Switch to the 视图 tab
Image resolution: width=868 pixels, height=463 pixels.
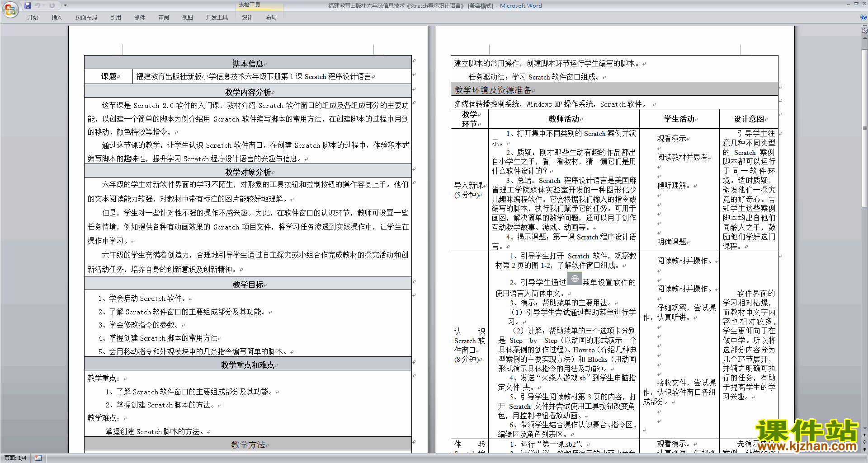click(187, 17)
